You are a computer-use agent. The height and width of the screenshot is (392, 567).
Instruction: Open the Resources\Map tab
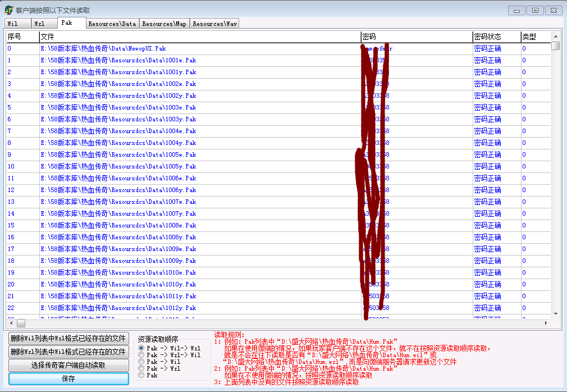click(x=164, y=24)
